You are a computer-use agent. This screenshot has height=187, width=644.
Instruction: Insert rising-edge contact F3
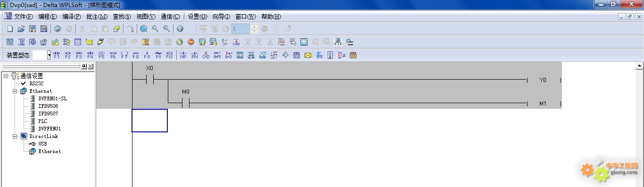[79, 55]
